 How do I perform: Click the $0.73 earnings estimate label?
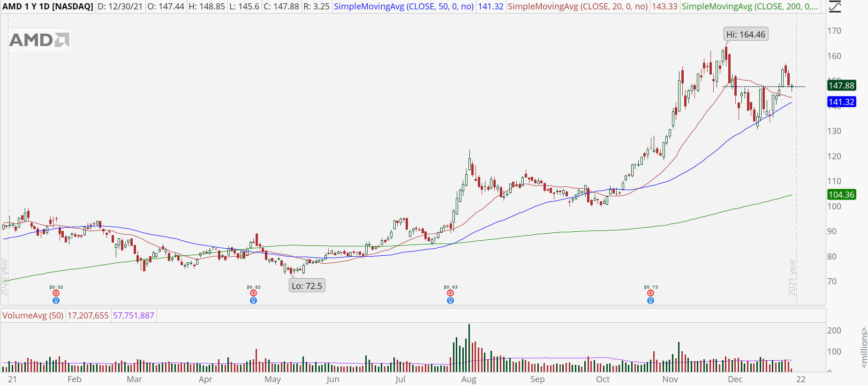651,287
